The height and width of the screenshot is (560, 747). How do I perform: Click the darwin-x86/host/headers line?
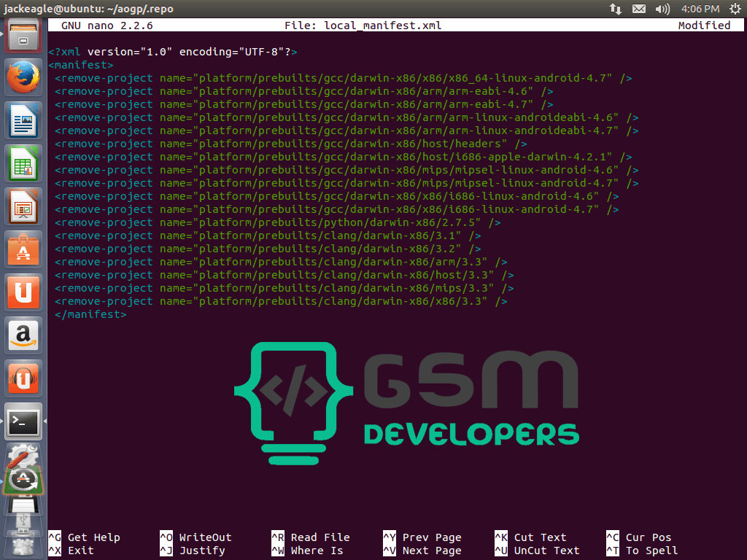pos(290,144)
